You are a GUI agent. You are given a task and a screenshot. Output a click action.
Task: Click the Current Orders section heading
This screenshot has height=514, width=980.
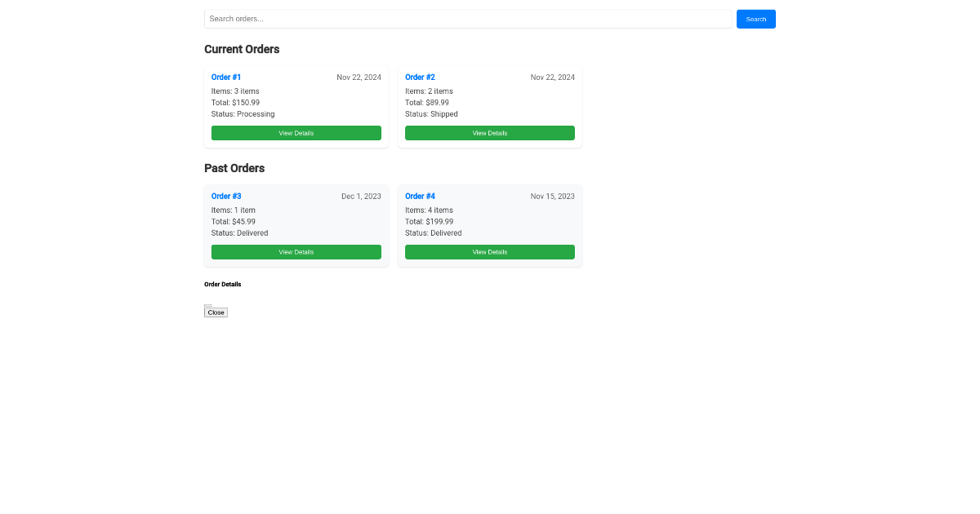(x=242, y=49)
